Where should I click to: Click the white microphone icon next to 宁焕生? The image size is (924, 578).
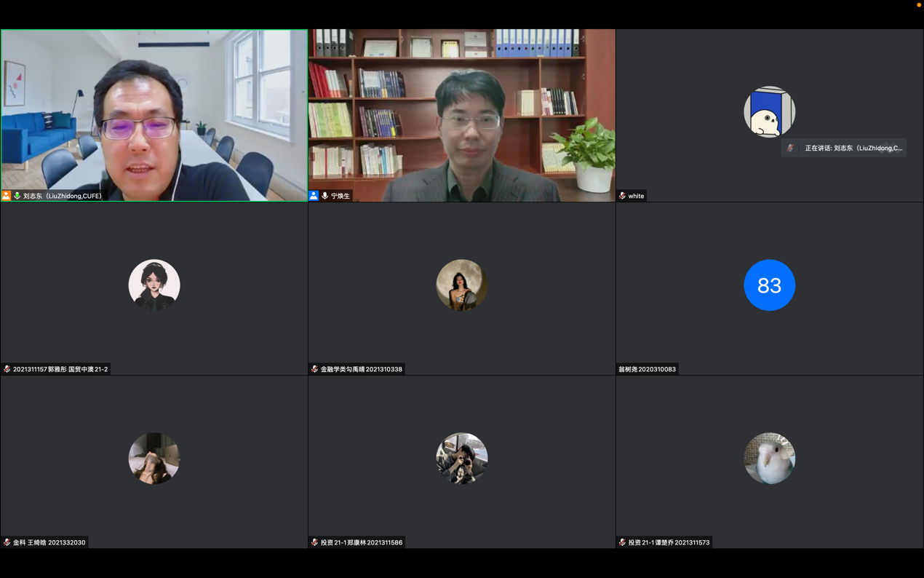[x=324, y=196]
